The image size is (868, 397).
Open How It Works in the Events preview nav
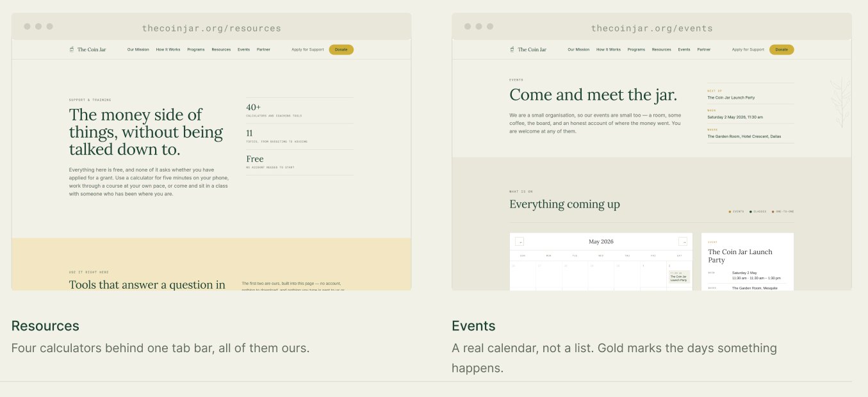[x=609, y=49]
